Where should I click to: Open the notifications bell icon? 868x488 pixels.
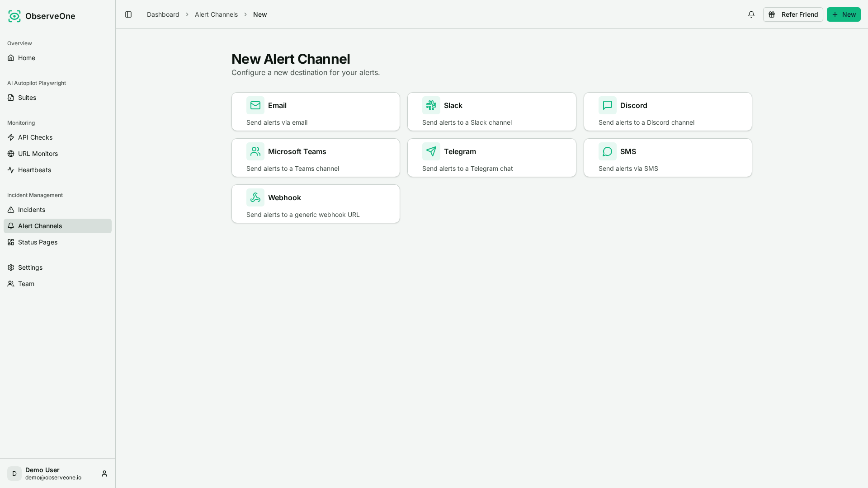751,14
